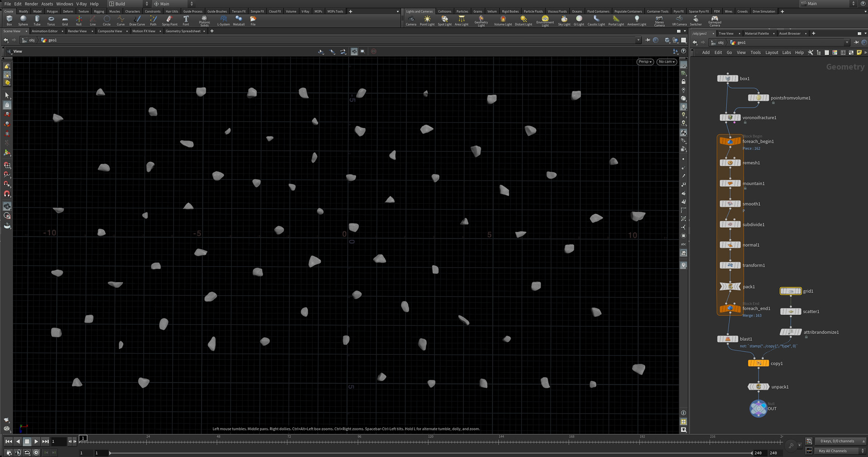This screenshot has height=457, width=868.
Task: Click the Environment Light shelf tool
Action: click(x=545, y=21)
